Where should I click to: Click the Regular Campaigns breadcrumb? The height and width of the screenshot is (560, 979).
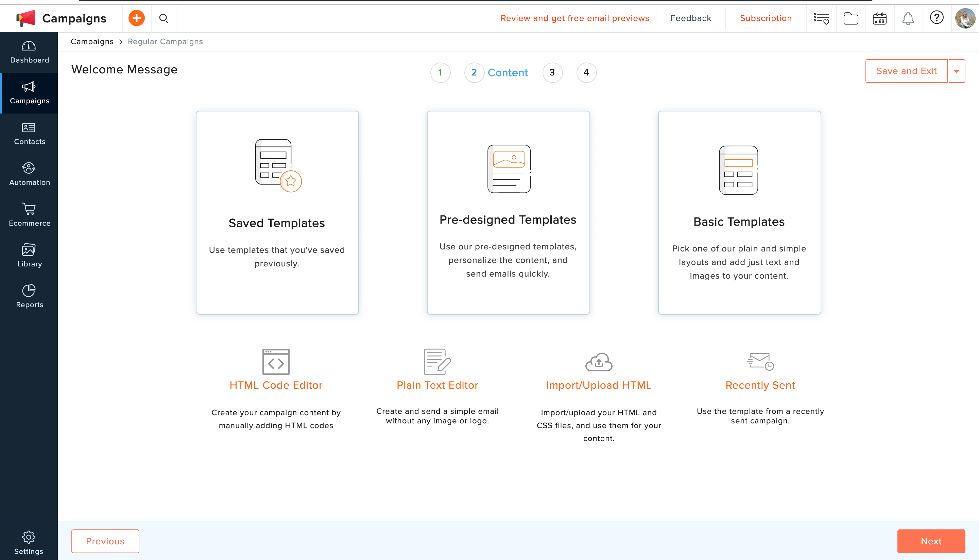(165, 41)
